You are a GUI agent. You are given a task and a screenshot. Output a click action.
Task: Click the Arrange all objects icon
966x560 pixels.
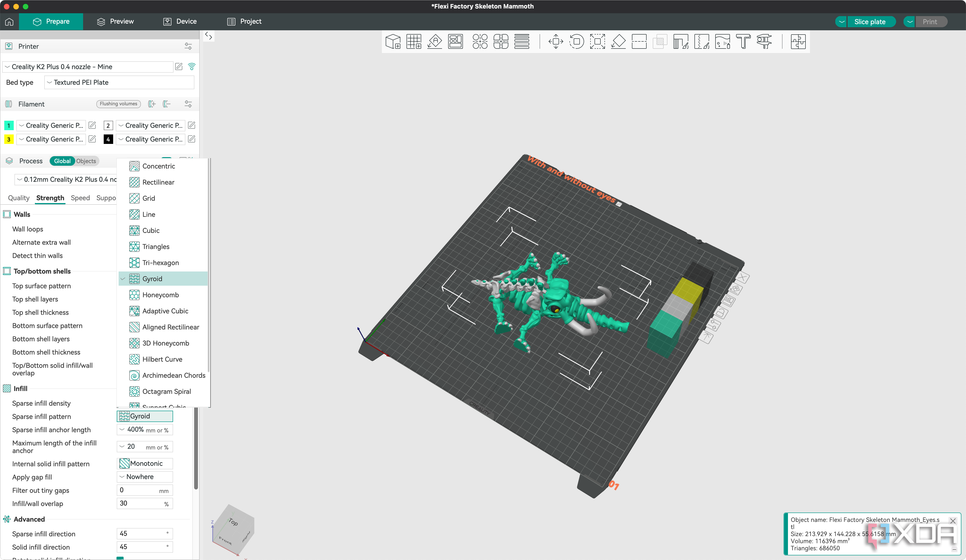[455, 41]
